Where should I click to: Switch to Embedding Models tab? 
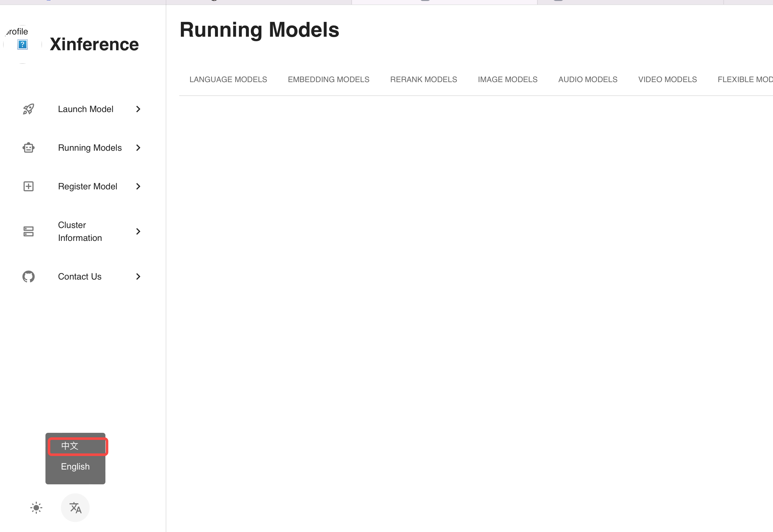[x=328, y=79]
